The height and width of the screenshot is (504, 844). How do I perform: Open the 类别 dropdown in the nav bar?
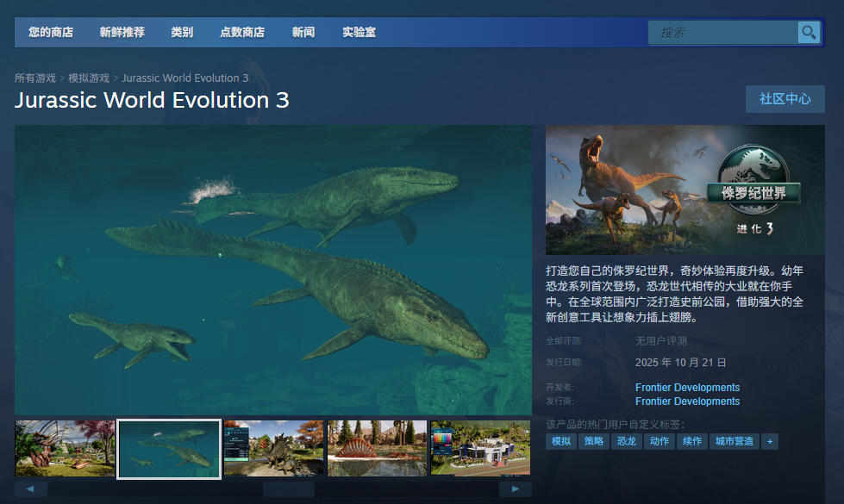click(x=182, y=33)
